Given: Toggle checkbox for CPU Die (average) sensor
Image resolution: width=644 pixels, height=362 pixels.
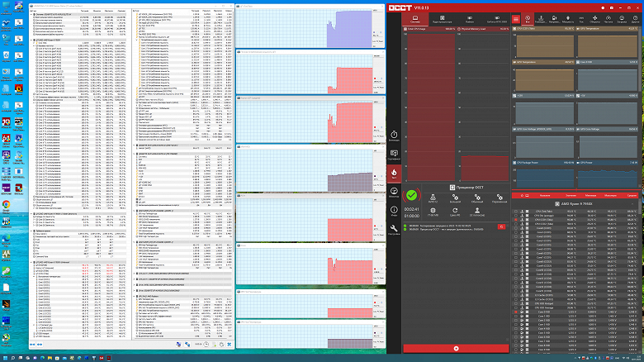Looking at the screenshot, I should coord(516,216).
